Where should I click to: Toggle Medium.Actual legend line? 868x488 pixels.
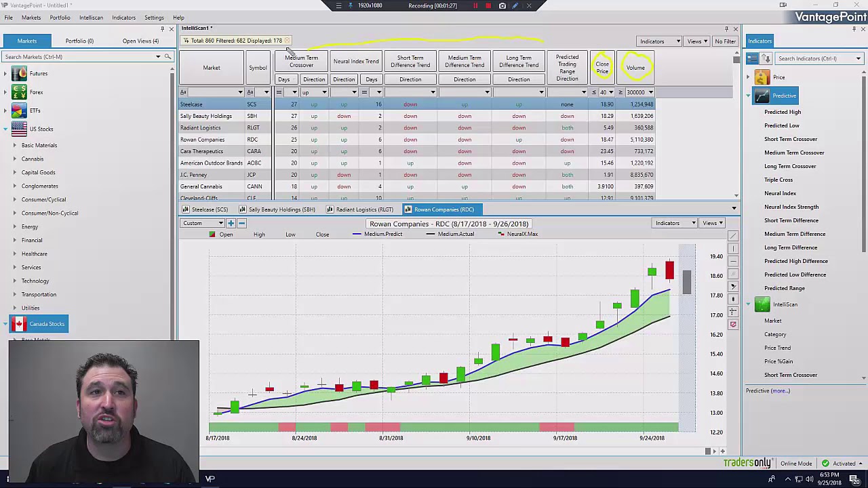(x=450, y=234)
